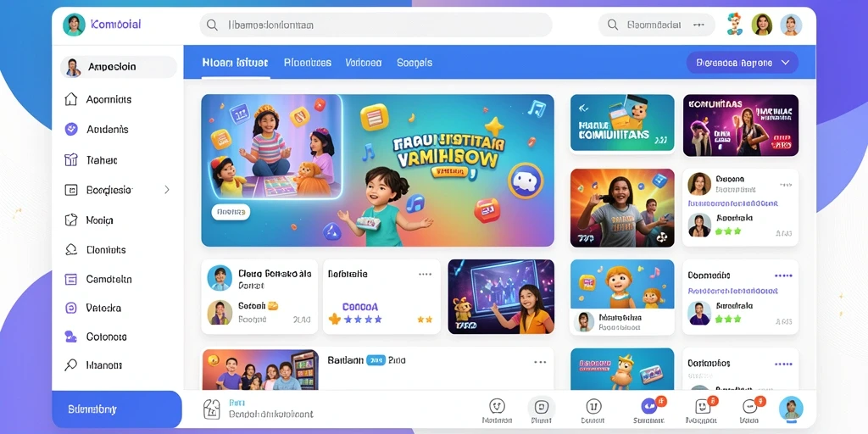Click the app logo avatar at top left
Image resolution: width=868 pixels, height=434 pixels.
point(74,25)
